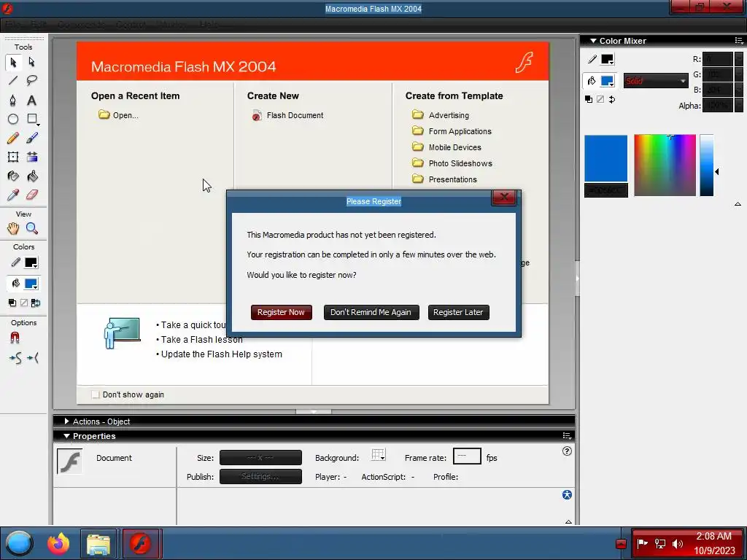Check the Don't show again box

(x=96, y=394)
